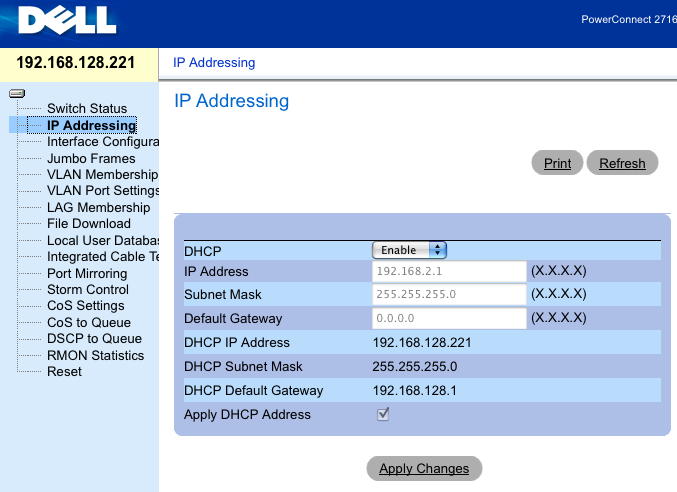The height and width of the screenshot is (492, 677).
Task: Click the Subnet Mask input field
Action: [449, 294]
